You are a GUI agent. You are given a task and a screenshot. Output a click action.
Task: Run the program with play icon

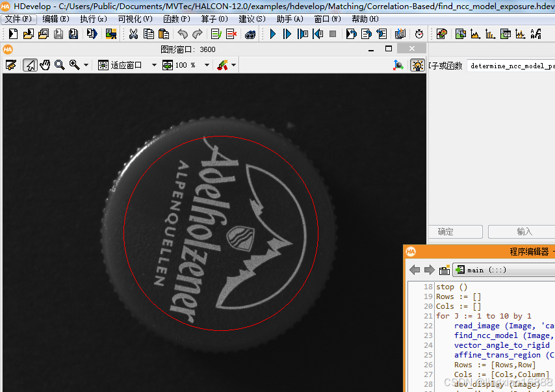click(x=272, y=34)
